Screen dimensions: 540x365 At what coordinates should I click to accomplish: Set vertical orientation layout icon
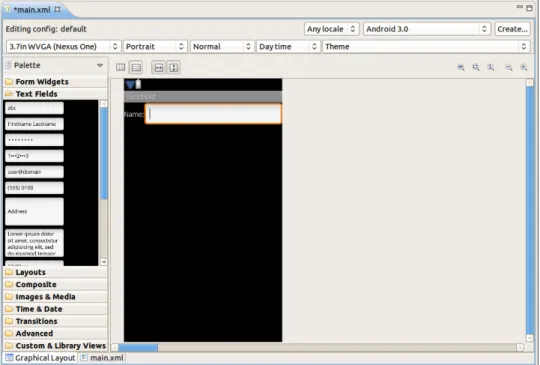click(x=136, y=67)
